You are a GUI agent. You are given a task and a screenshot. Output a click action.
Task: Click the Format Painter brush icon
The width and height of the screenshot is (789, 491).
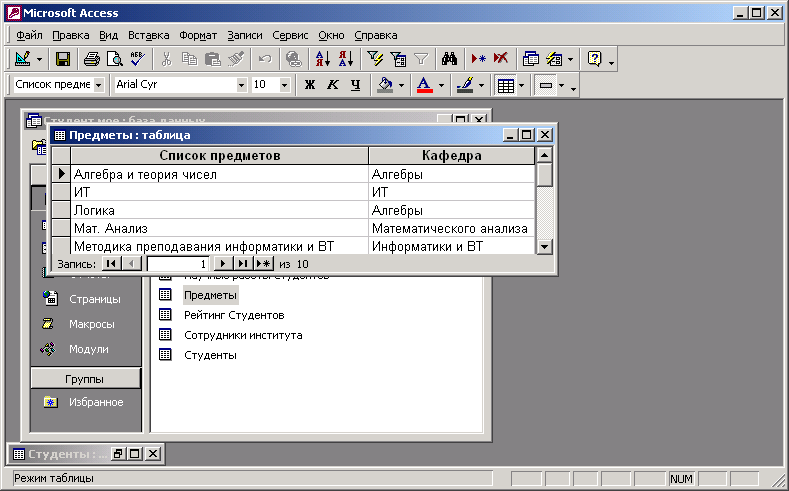tap(236, 59)
